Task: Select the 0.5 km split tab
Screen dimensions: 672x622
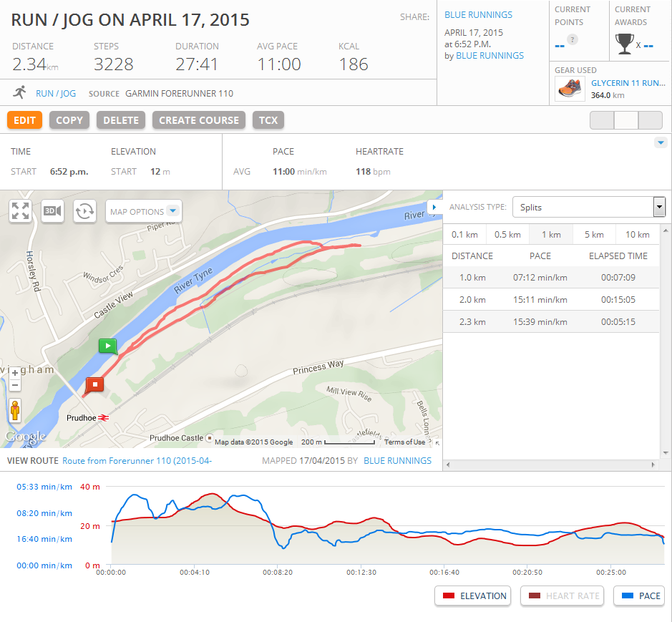Action: [x=507, y=234]
